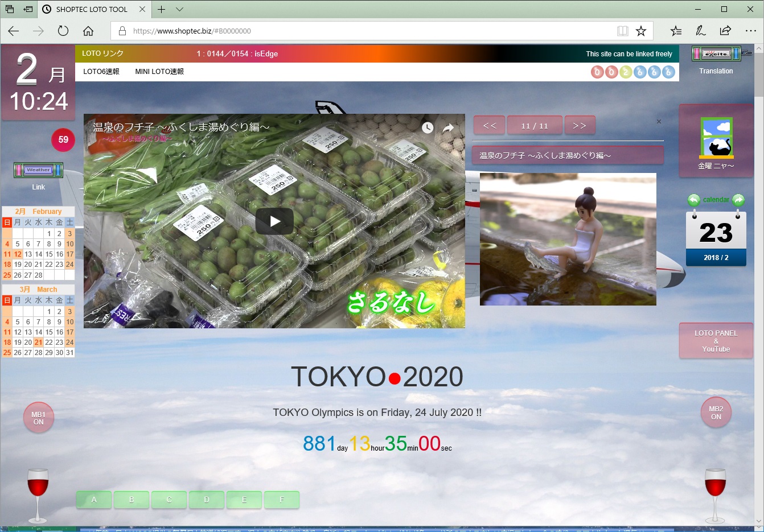Click the Fuchiko figure thumbnail image
Viewport: 764px width, 532px height.
[568, 239]
